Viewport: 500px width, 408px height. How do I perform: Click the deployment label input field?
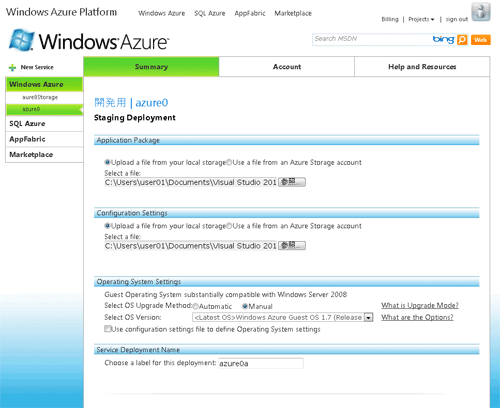(261, 363)
